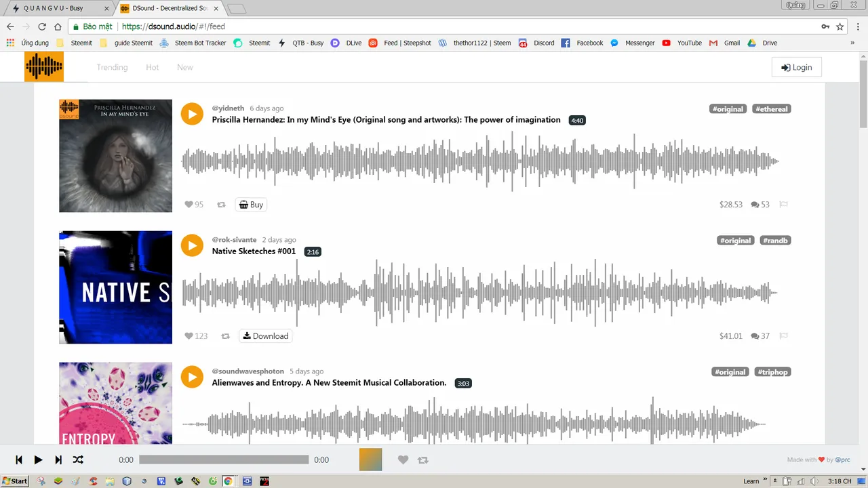Show the taskbar clock
Viewport: 868px width, 488px height.
tap(840, 481)
